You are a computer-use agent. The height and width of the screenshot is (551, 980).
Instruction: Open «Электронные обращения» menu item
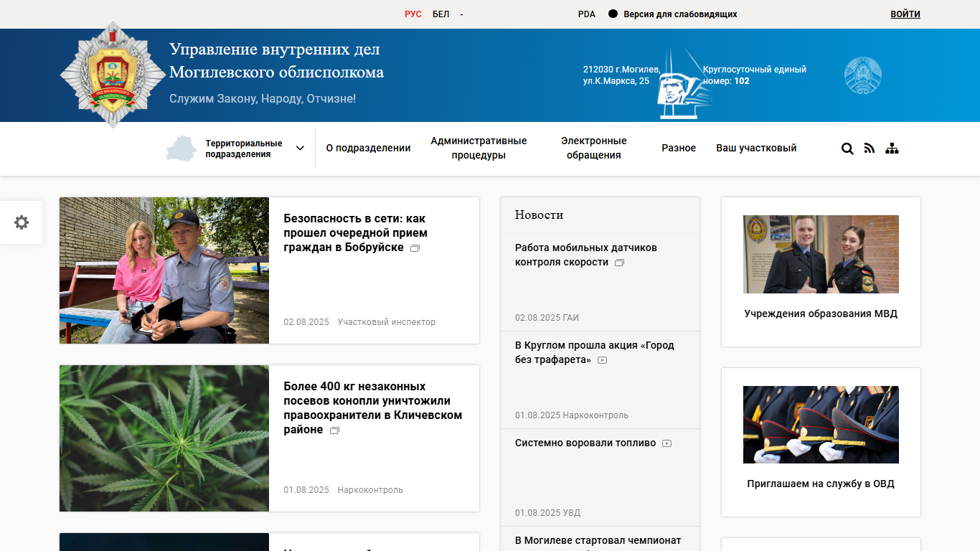pyautogui.click(x=594, y=149)
